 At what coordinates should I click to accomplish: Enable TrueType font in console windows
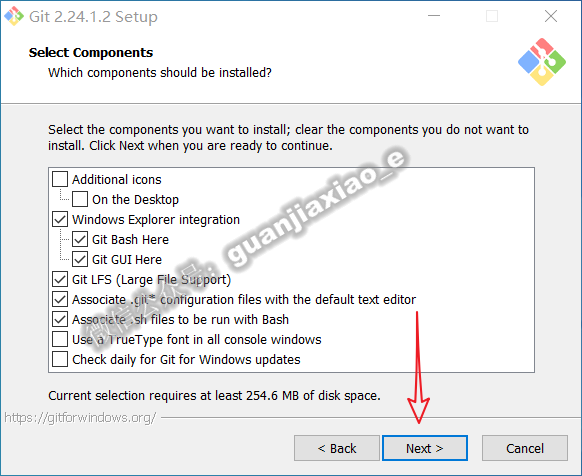[60, 339]
